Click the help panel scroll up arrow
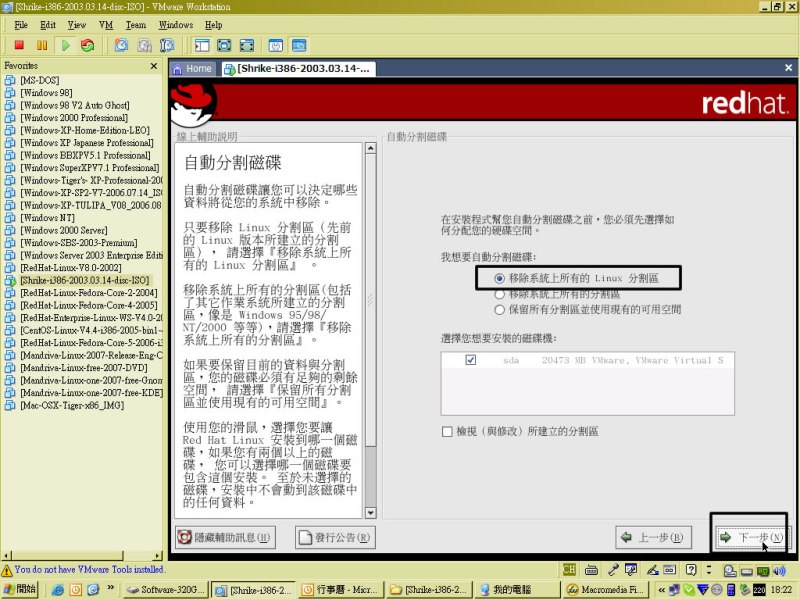Screen dimensions: 800x600 (371, 148)
